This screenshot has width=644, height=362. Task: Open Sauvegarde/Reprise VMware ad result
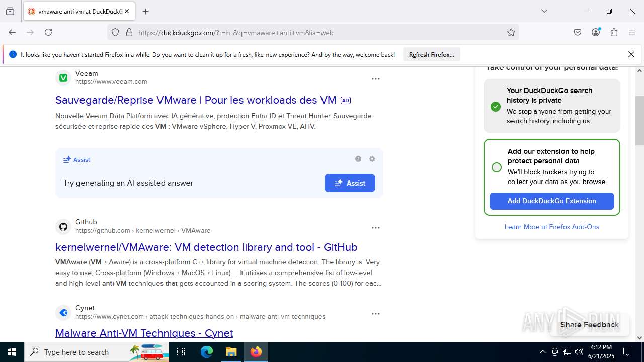point(196,100)
